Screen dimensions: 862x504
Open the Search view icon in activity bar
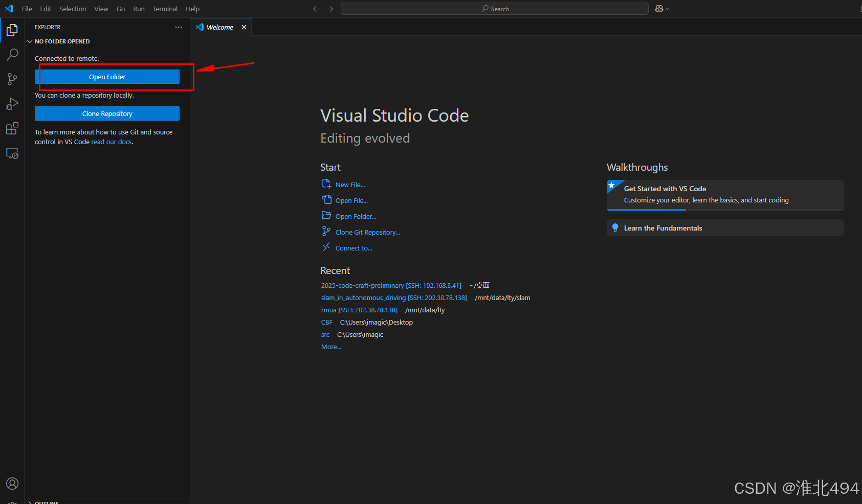(12, 54)
